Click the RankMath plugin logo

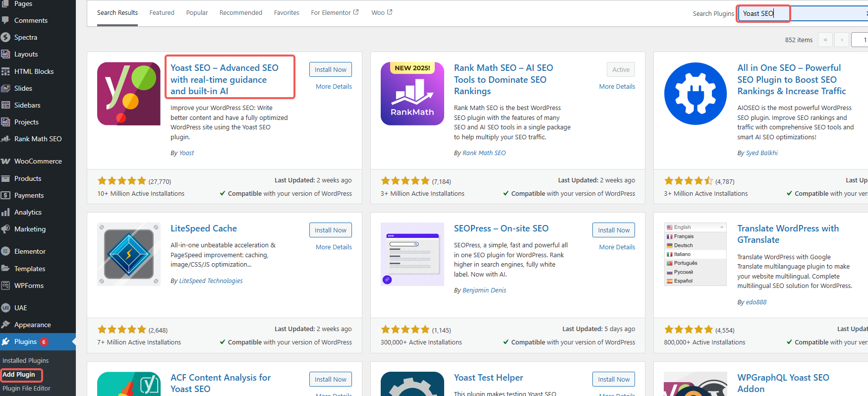tap(412, 94)
